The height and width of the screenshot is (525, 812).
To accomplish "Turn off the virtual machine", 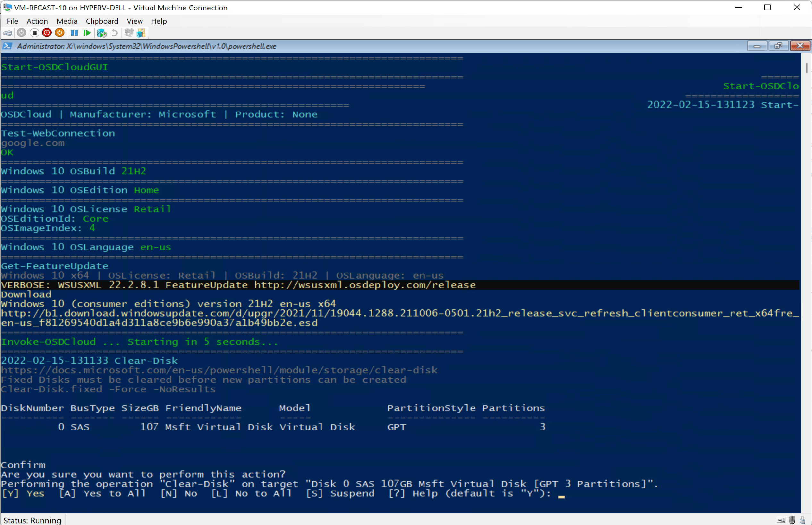I will click(34, 33).
